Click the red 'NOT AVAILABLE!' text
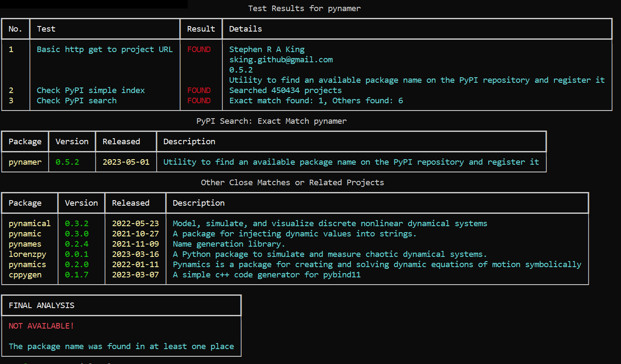Image resolution: width=621 pixels, height=364 pixels. coord(41,326)
